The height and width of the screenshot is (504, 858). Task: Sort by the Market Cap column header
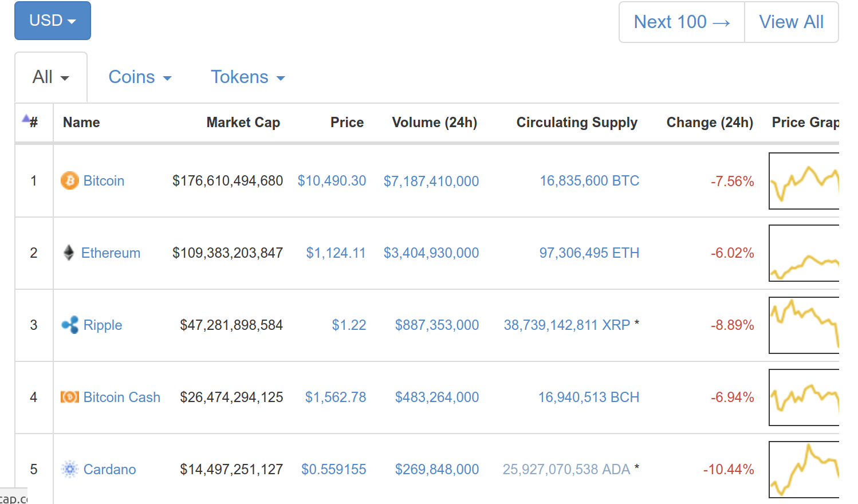pos(243,123)
